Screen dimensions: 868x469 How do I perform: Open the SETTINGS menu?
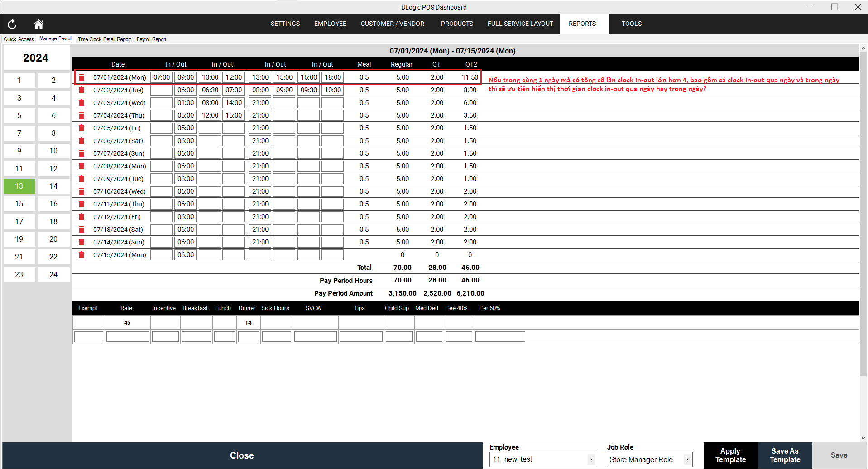pyautogui.click(x=285, y=24)
